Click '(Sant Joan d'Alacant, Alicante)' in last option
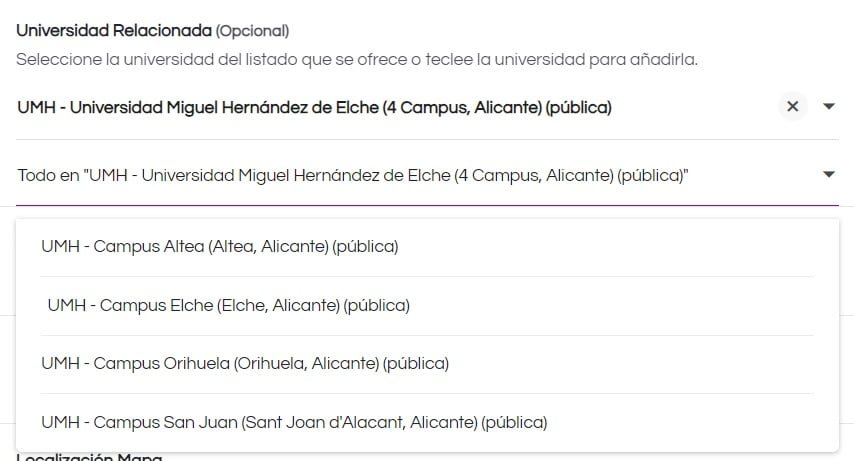Image resolution: width=854 pixels, height=461 pixels. click(x=359, y=422)
